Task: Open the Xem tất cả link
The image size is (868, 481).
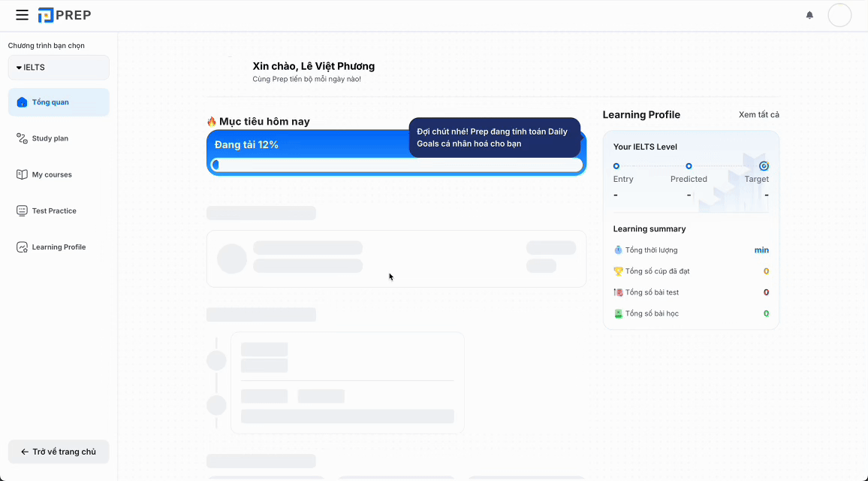Action: click(758, 115)
